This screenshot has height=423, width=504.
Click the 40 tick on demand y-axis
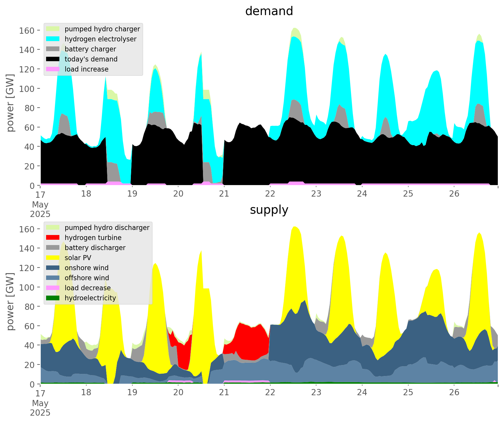click(x=29, y=147)
